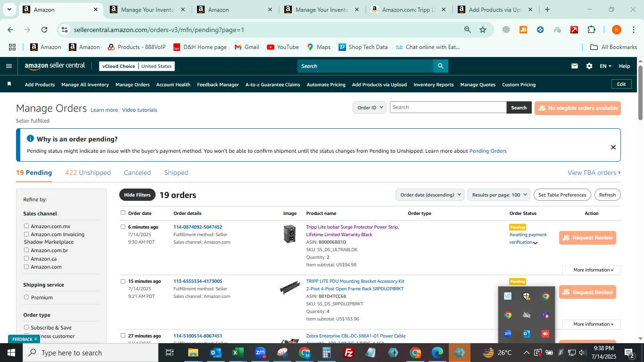Open Manage All Inventory menu item

point(85,84)
